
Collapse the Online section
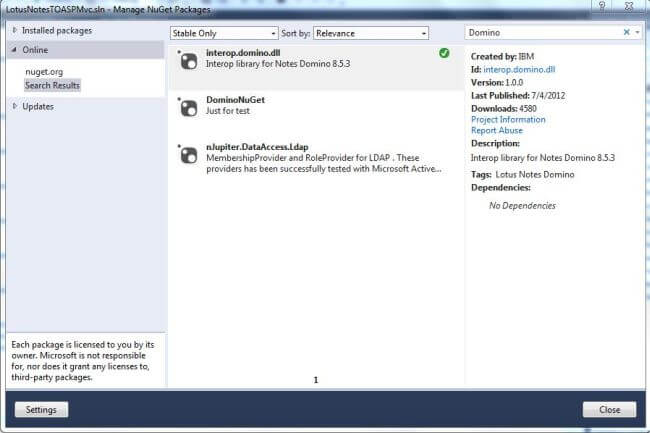(15, 50)
